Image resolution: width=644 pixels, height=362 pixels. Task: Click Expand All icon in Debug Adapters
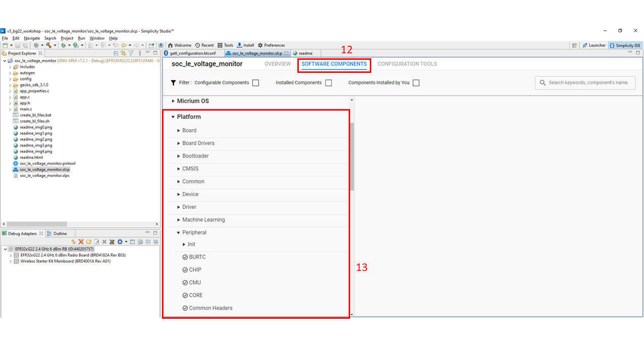pyautogui.click(x=156, y=242)
